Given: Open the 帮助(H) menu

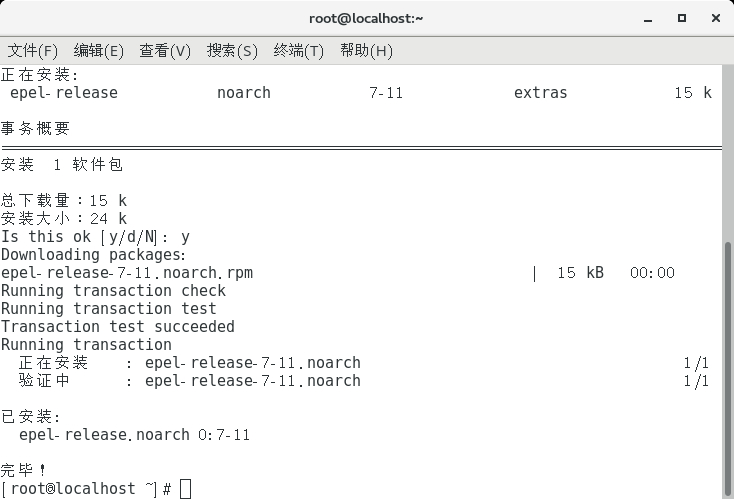Looking at the screenshot, I should 366,51.
